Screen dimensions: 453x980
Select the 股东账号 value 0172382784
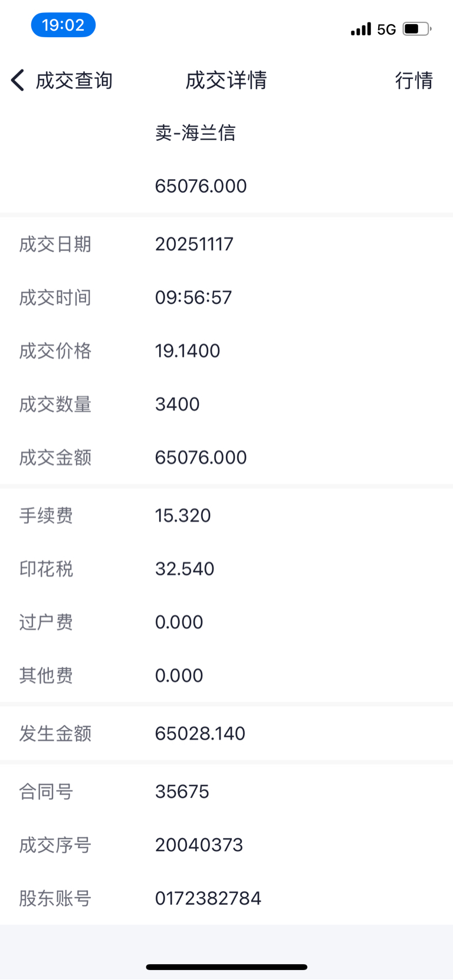click(x=208, y=898)
